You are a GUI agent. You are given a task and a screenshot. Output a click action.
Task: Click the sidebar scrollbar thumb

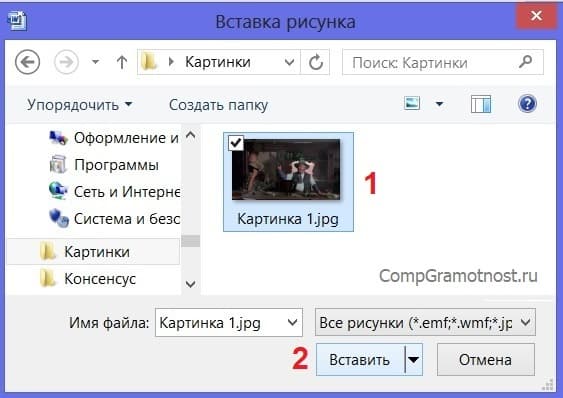(190, 241)
